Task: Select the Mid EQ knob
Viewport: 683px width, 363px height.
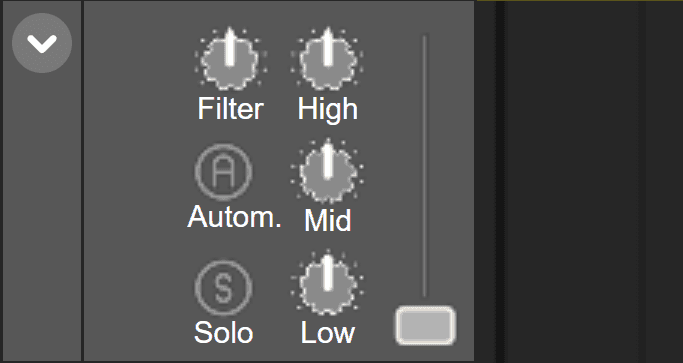Action: click(328, 171)
